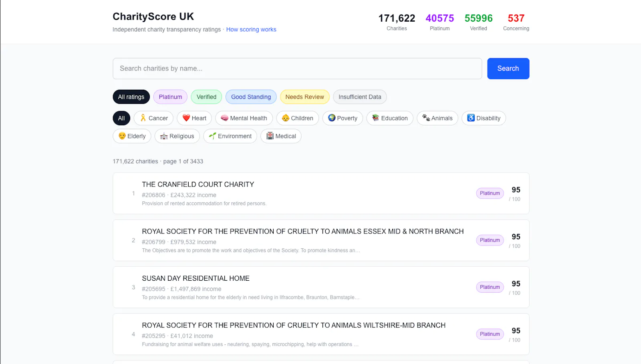Choose the Children category chip
641x364 pixels.
[x=298, y=118]
